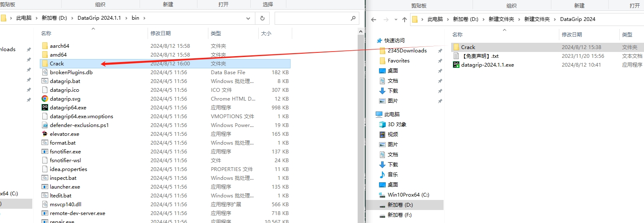Open recent locations dropdown in right window

point(395,19)
